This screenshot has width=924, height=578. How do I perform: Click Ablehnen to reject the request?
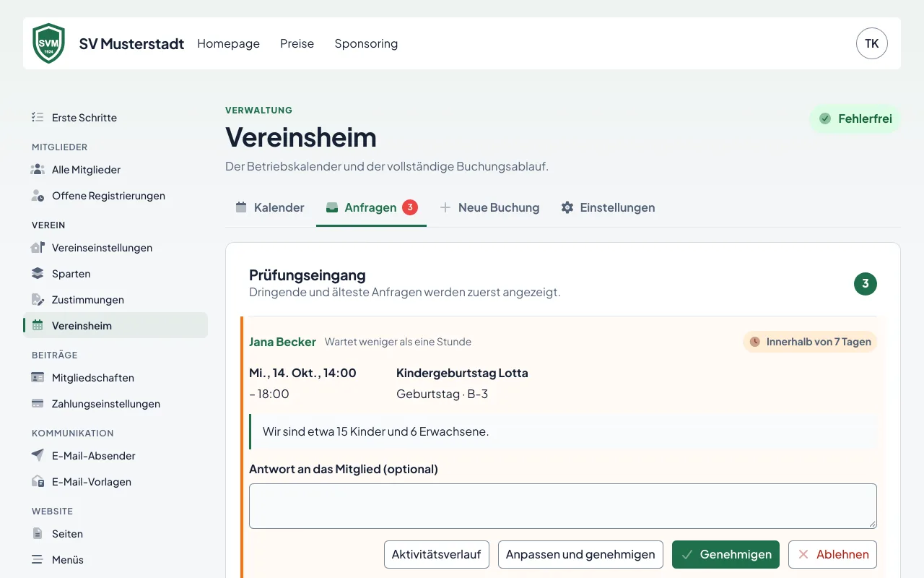click(832, 554)
